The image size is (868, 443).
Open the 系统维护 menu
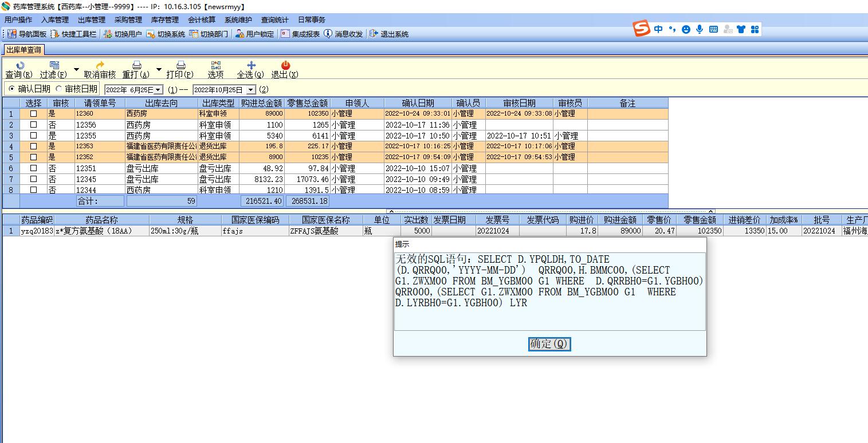point(238,20)
